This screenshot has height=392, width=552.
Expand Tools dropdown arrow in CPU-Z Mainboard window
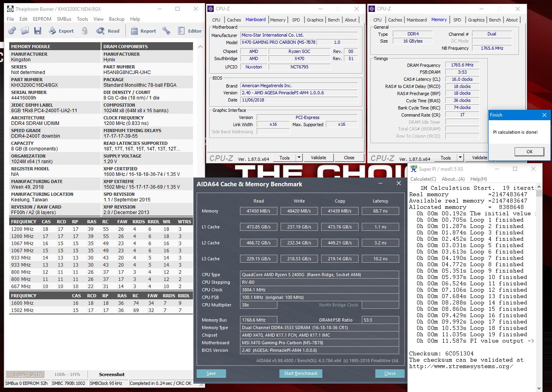pyautogui.click(x=299, y=158)
